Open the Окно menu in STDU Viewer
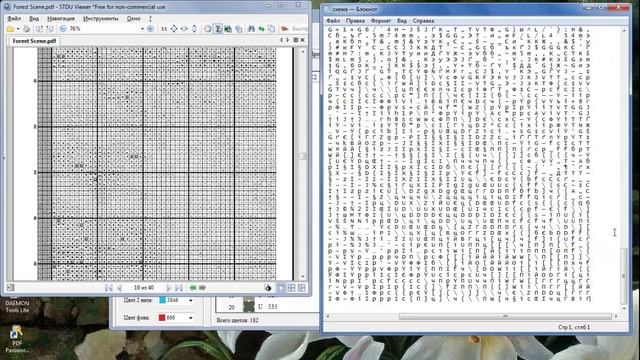The width and height of the screenshot is (640, 360). (x=133, y=18)
